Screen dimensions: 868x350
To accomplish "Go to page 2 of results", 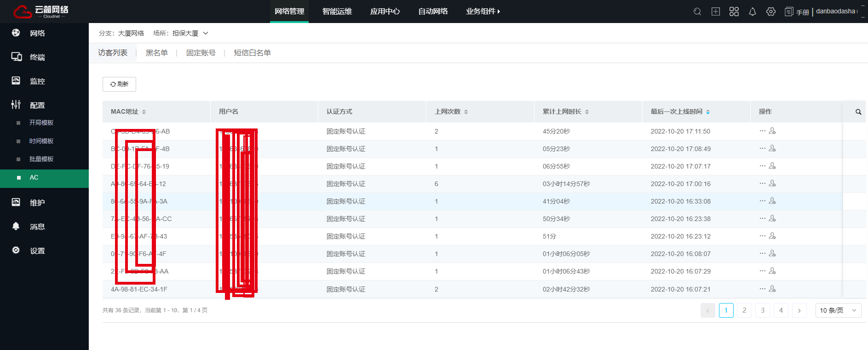I will [744, 310].
